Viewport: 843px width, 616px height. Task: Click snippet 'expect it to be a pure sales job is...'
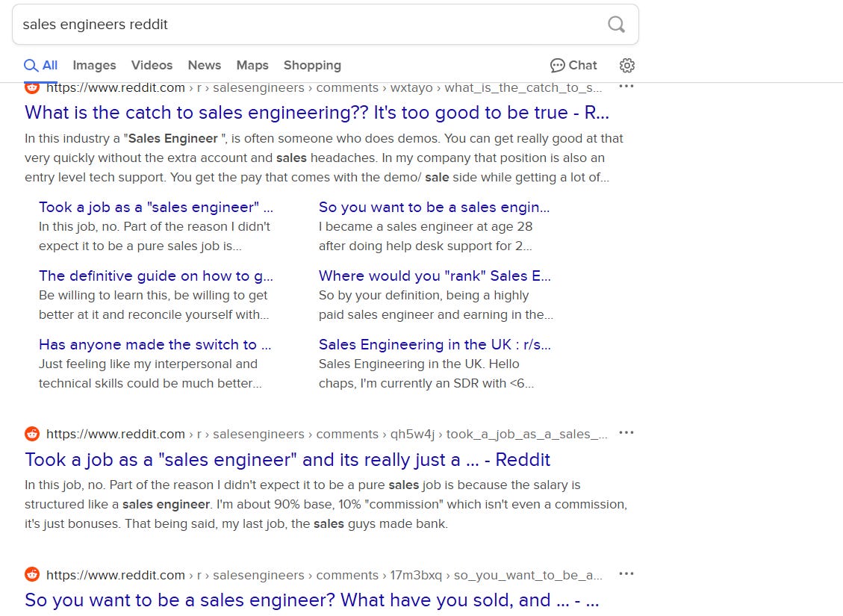pyautogui.click(x=140, y=246)
